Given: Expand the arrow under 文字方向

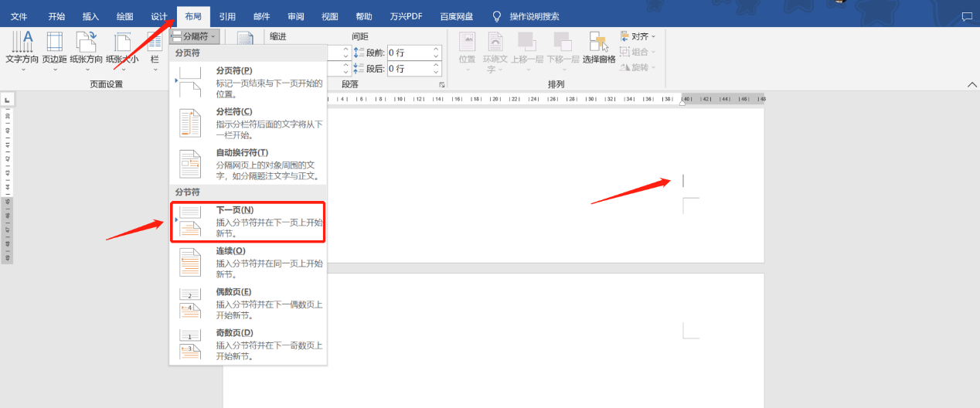Looking at the screenshot, I should click(22, 70).
